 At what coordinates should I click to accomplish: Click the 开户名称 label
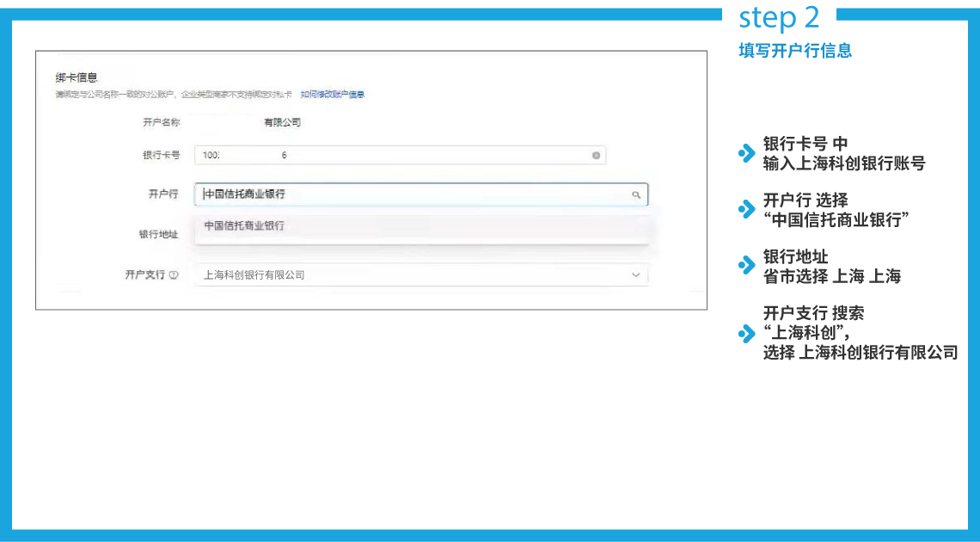pyautogui.click(x=162, y=122)
